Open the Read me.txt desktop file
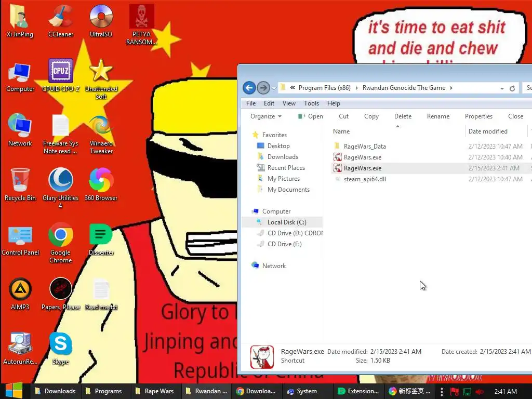 coord(101,294)
